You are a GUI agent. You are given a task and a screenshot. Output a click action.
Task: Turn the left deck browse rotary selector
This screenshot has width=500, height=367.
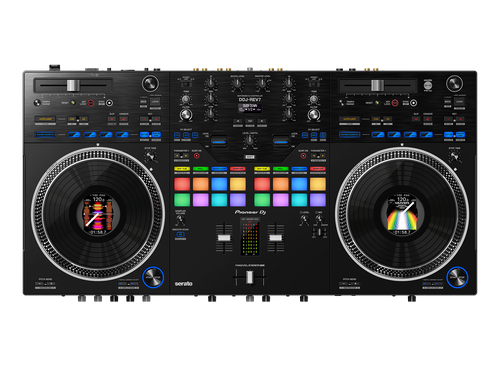(x=150, y=83)
